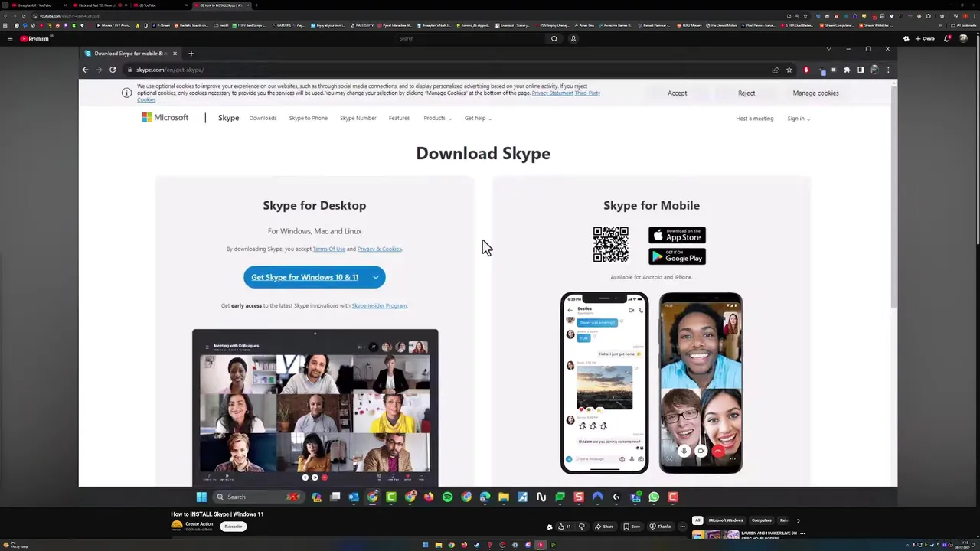This screenshot has height=551, width=980.
Task: Subscribe to the Create Action channel
Action: pyautogui.click(x=234, y=527)
